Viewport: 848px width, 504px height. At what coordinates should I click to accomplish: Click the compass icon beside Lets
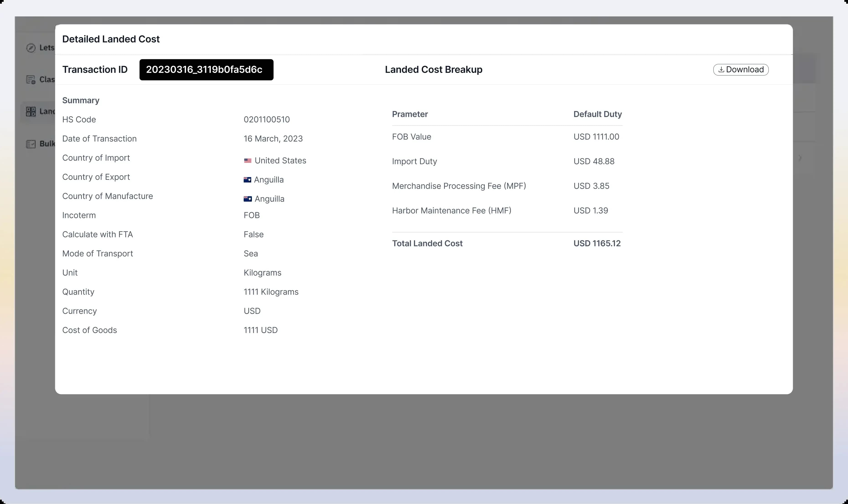pyautogui.click(x=31, y=48)
